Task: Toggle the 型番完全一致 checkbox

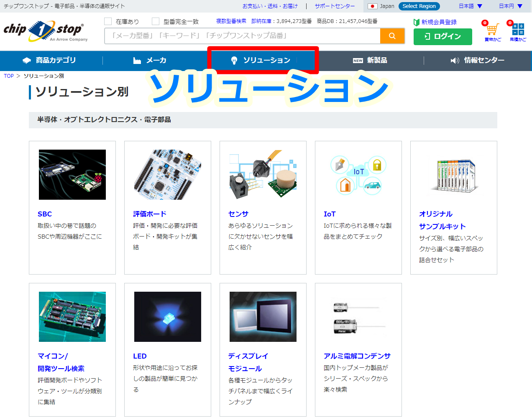Action: pyautogui.click(x=156, y=21)
